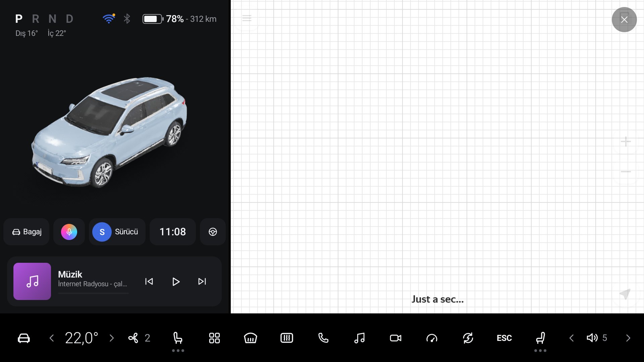This screenshot has height=362, width=644.
Task: Toggle the ESC stability control
Action: [504, 338]
